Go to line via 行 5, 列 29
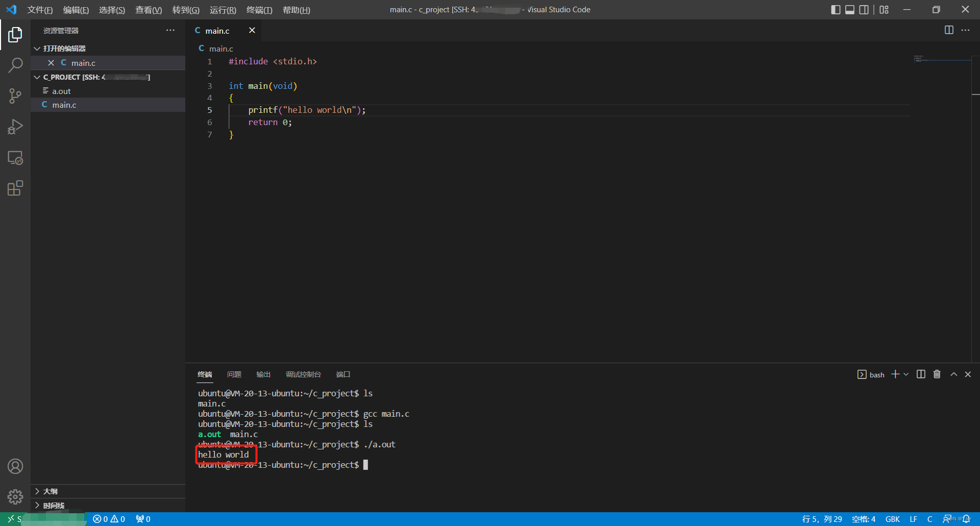This screenshot has width=980, height=526. point(822,519)
